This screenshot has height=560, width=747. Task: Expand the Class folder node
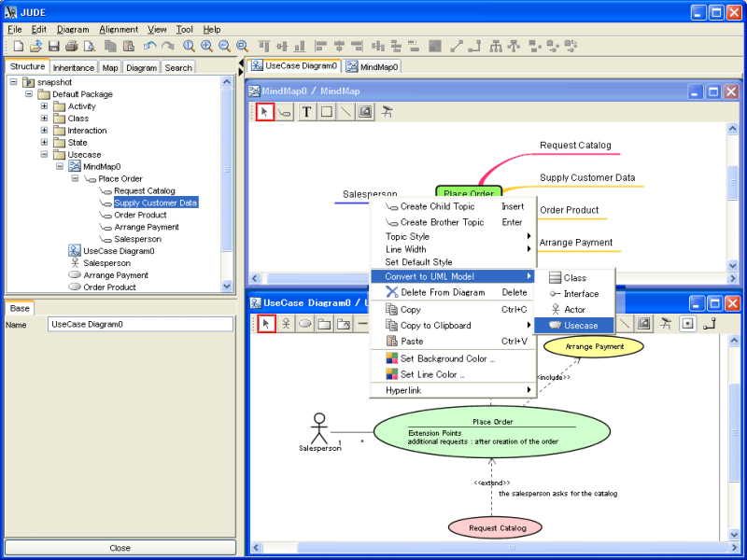[x=44, y=118]
